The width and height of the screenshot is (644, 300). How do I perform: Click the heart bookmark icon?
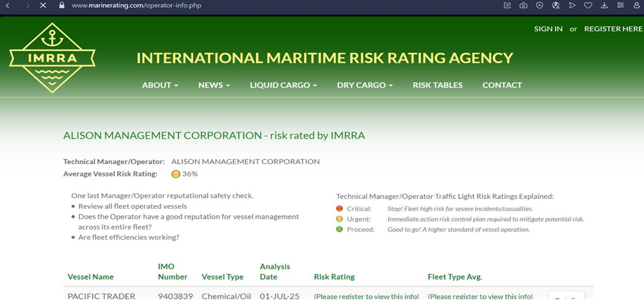coord(588,5)
